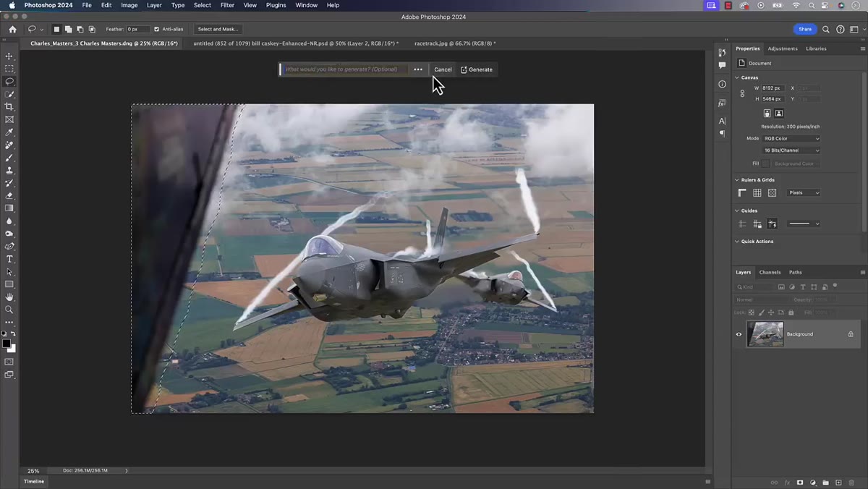
Task: Click the blue Share button
Action: click(x=805, y=29)
